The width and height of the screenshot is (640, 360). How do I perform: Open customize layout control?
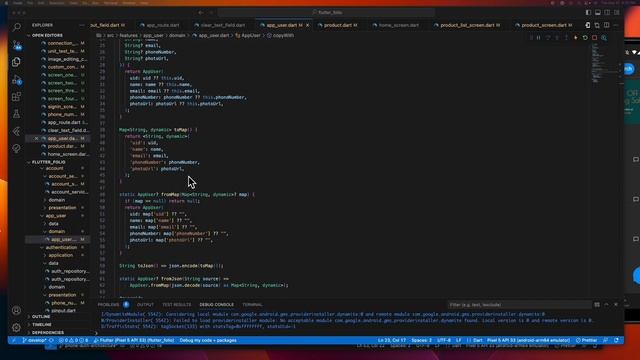tap(617, 13)
